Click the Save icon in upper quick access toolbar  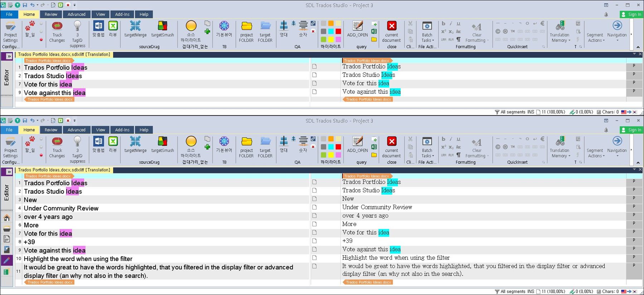pyautogui.click(x=25, y=5)
